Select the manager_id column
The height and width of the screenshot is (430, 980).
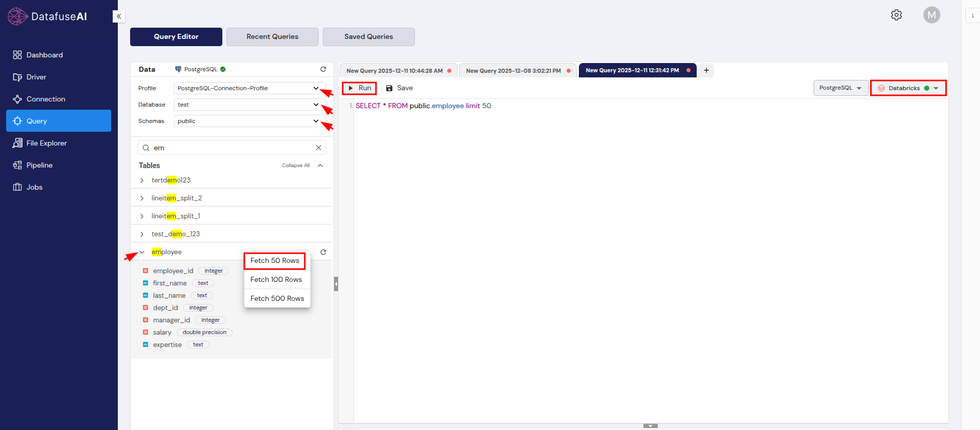pyautogui.click(x=172, y=320)
